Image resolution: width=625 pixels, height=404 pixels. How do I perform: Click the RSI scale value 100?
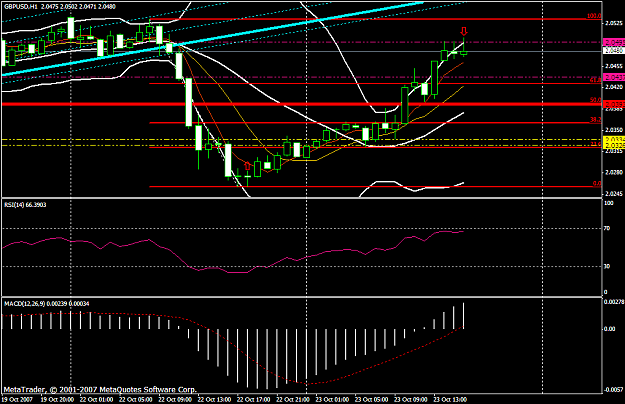tap(609, 203)
